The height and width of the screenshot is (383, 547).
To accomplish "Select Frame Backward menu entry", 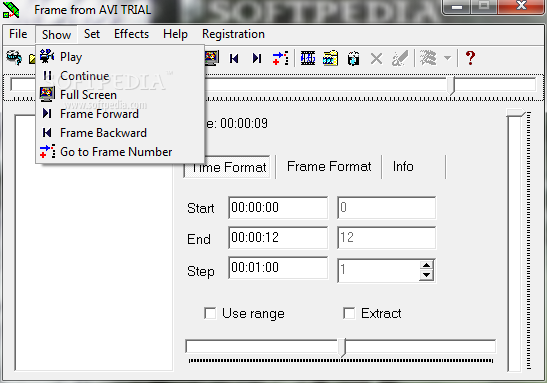I will [120, 133].
